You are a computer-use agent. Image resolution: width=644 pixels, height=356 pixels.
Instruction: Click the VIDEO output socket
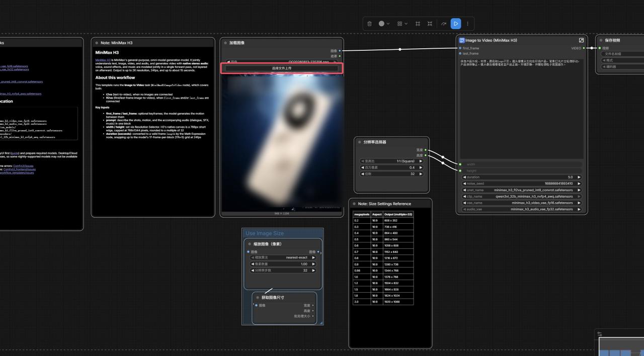pos(584,48)
